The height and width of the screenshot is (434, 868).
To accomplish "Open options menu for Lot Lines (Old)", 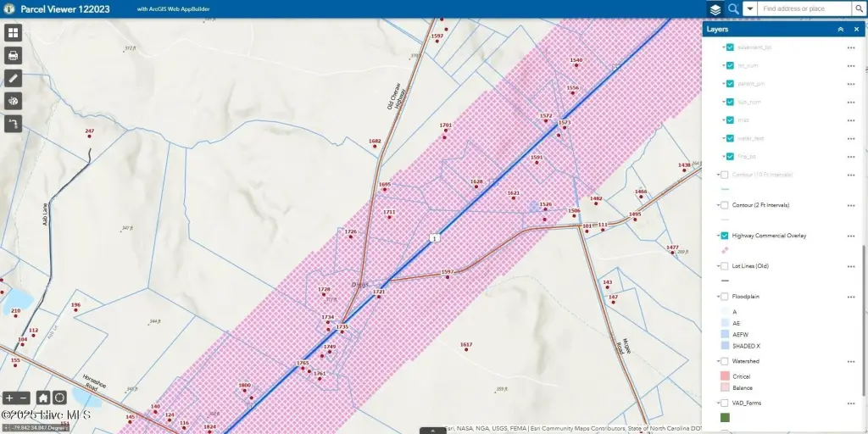I will point(850,266).
